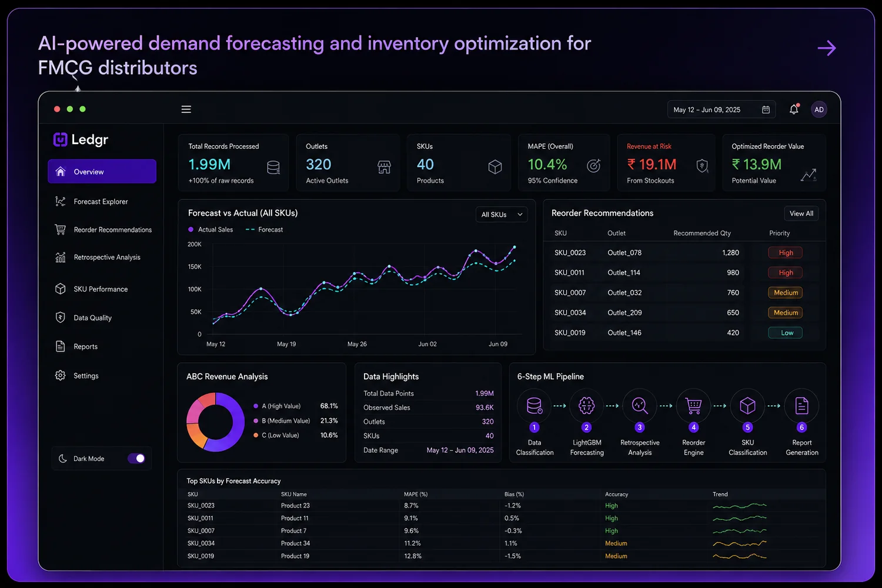Select the Reorder Engine pipeline cart icon
882x588 pixels.
(x=694, y=406)
